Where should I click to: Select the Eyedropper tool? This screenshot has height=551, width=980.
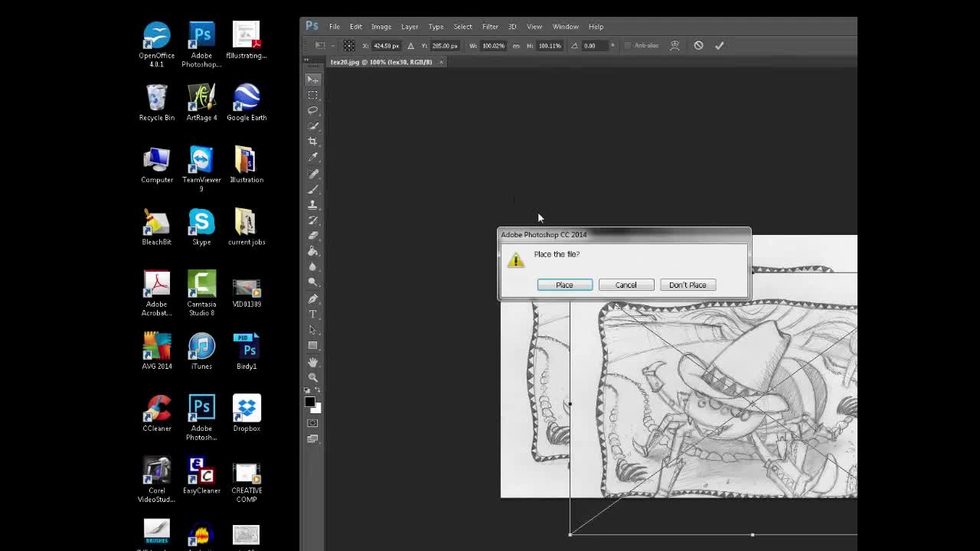(x=312, y=157)
